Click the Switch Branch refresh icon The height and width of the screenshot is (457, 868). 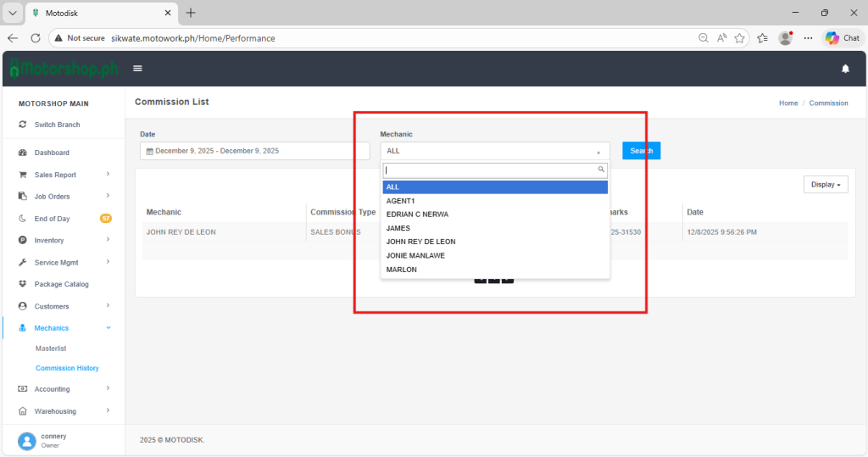[23, 125]
